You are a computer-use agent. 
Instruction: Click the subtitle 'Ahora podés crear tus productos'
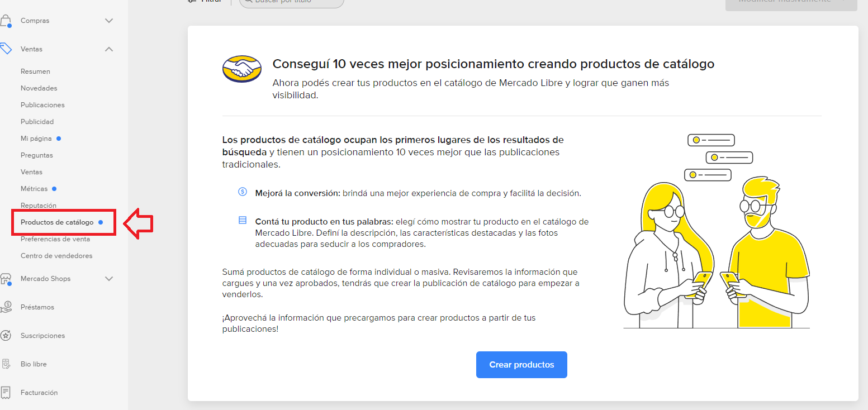click(x=471, y=89)
